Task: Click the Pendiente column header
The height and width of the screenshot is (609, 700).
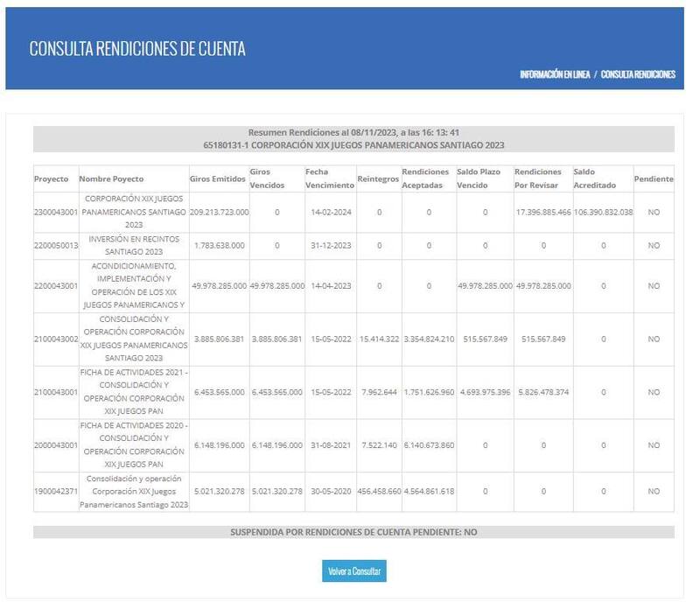Action: pyautogui.click(x=654, y=178)
